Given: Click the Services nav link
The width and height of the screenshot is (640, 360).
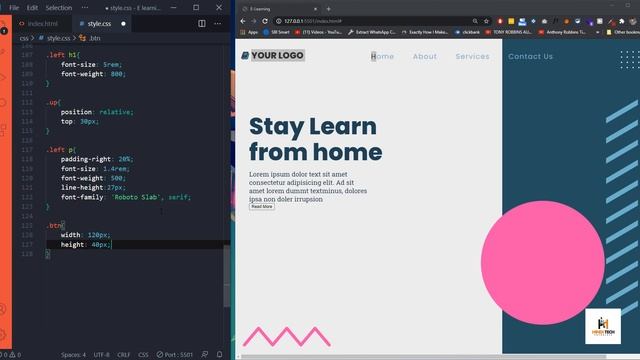Looking at the screenshot, I should [472, 56].
